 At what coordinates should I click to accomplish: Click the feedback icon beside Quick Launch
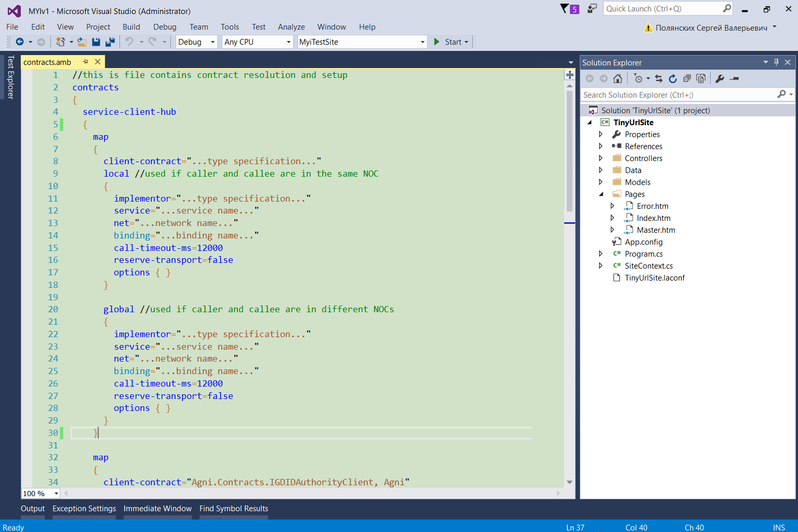[x=592, y=9]
